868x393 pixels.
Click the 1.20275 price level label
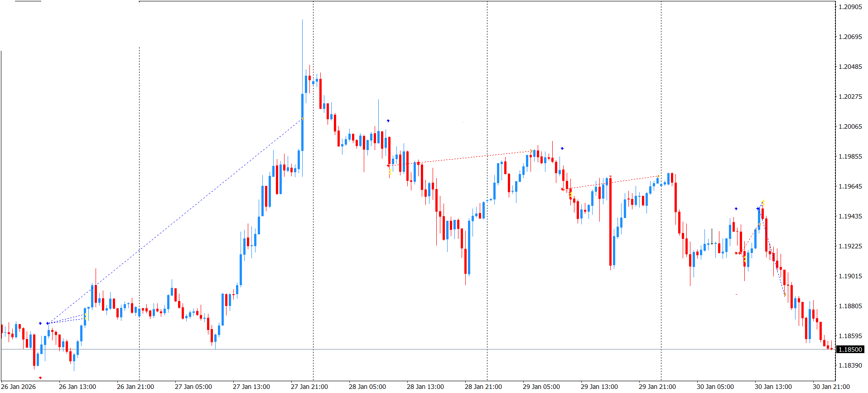(x=850, y=97)
